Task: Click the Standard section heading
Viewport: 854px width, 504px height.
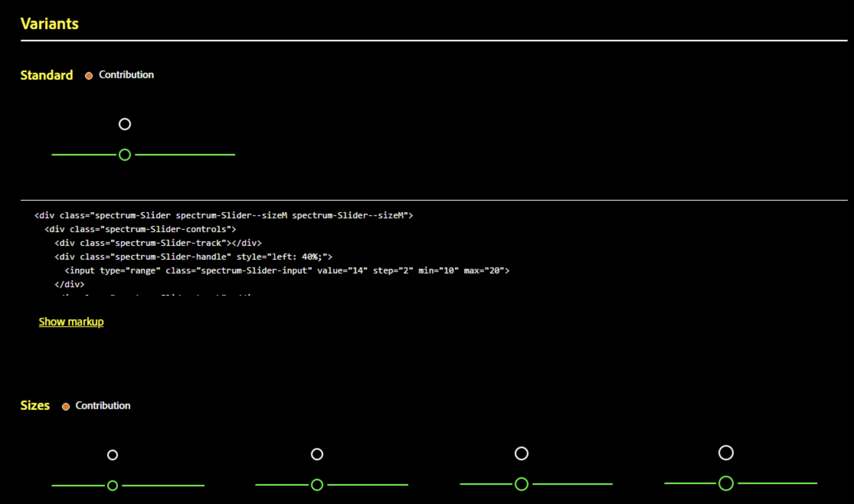Action: coord(47,75)
